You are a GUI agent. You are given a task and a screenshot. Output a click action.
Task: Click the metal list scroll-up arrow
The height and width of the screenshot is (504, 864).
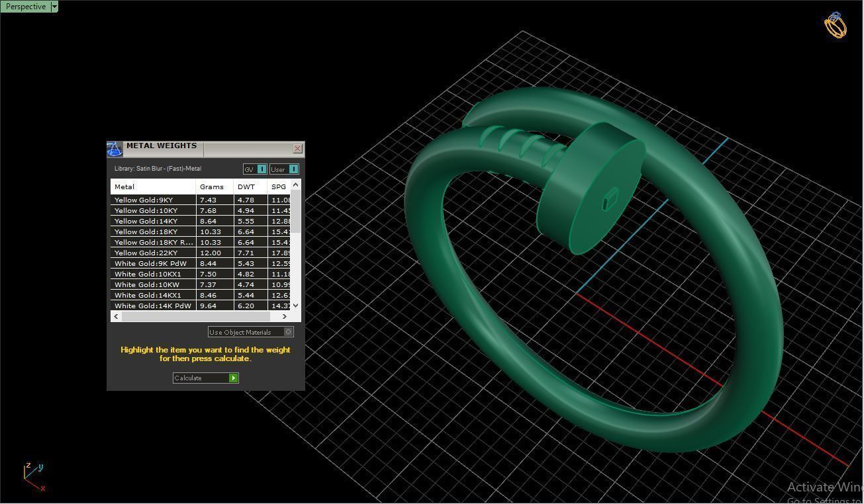click(x=295, y=185)
